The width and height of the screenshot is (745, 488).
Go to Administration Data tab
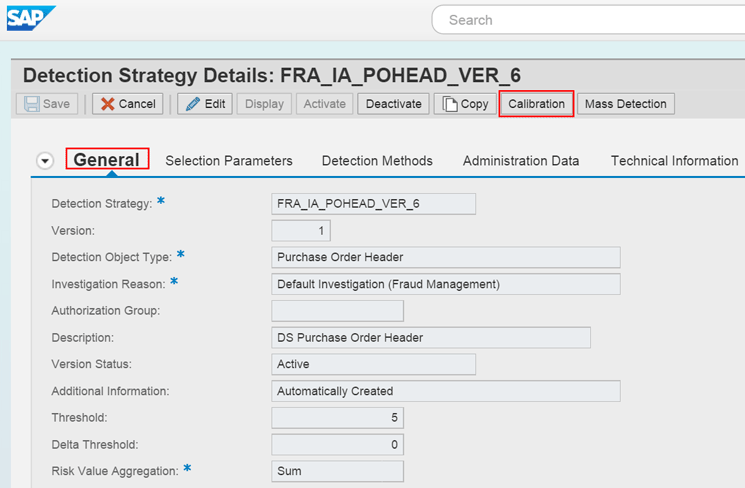point(521,161)
